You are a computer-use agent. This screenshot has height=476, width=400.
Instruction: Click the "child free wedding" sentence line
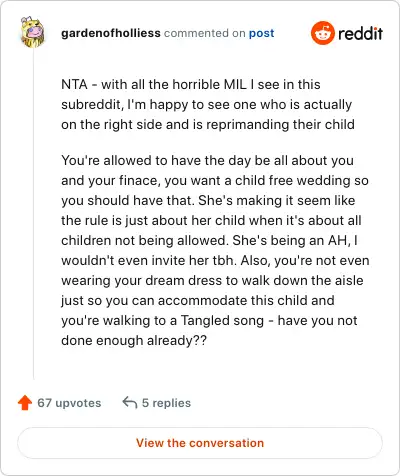215,180
